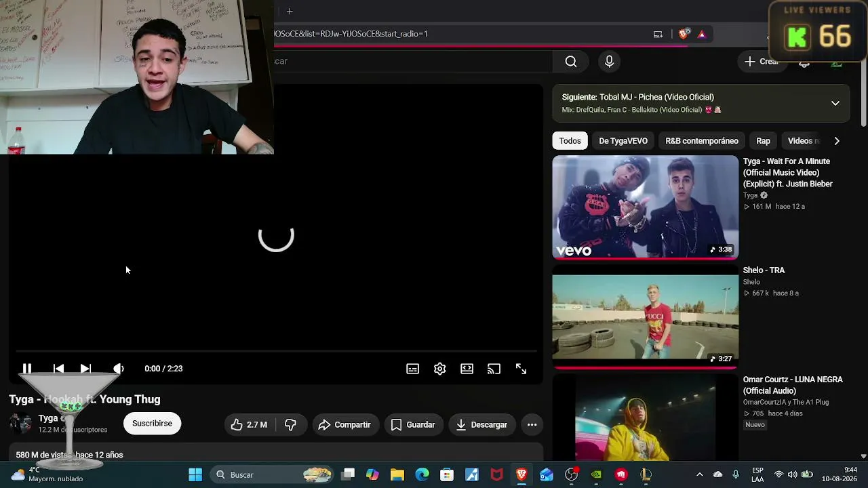This screenshot has height=488, width=868.
Task: Go to the previous video in the player
Action: (58, 369)
